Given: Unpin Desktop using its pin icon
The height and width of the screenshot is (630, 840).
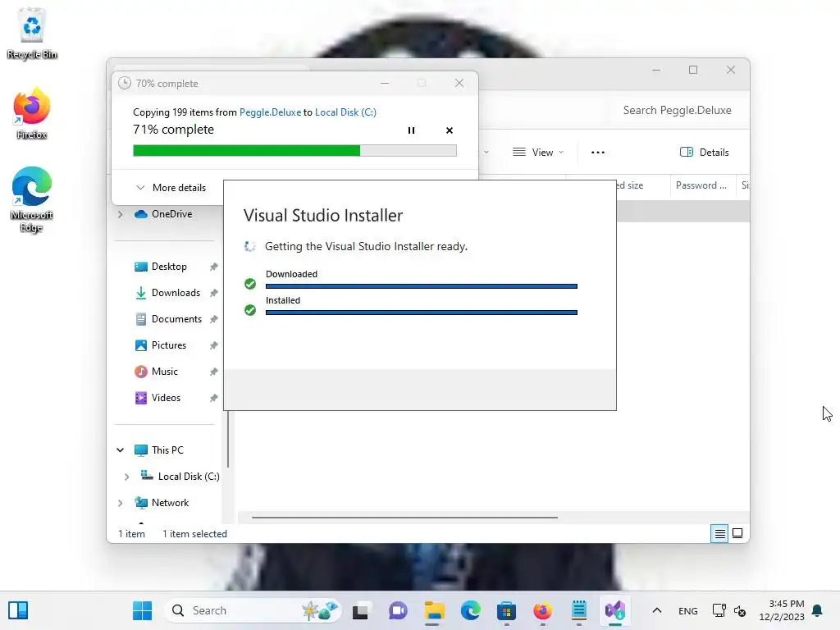Looking at the screenshot, I should tap(214, 267).
